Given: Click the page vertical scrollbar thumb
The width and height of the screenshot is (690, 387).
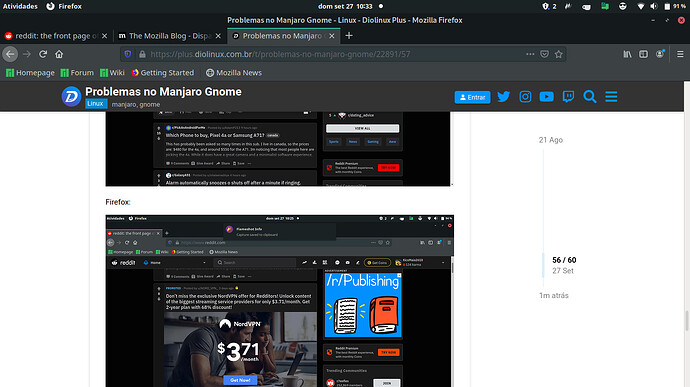Looking at the screenshot, I should pos(686,321).
